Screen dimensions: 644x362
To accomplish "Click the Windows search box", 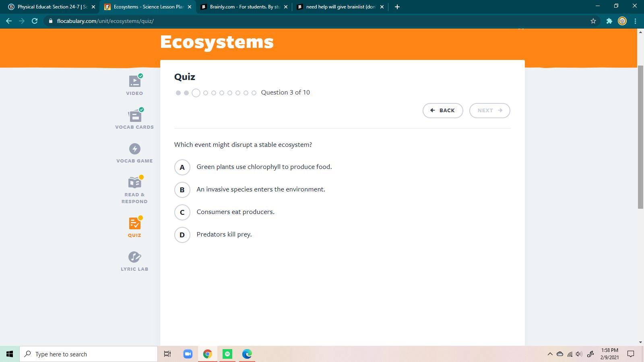I will (x=89, y=354).
